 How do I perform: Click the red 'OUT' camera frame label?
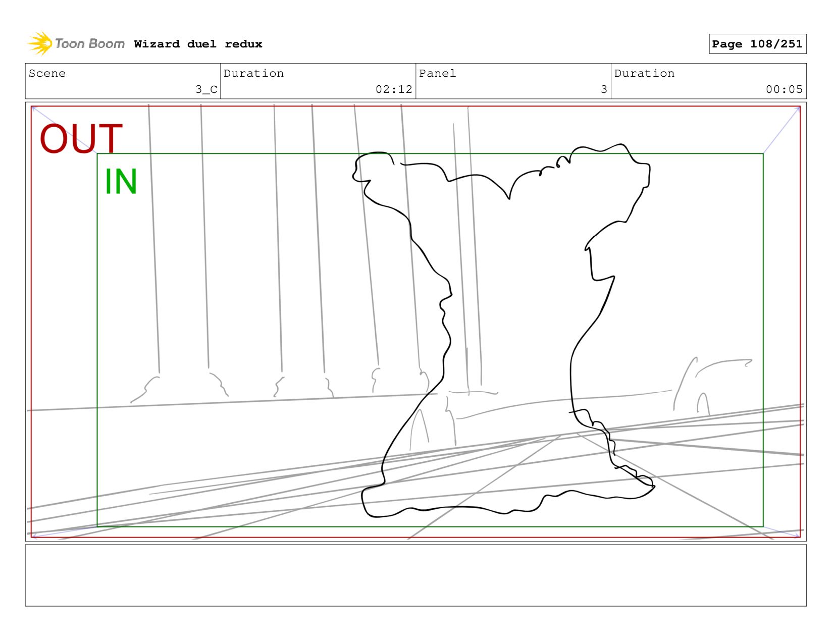[81, 138]
